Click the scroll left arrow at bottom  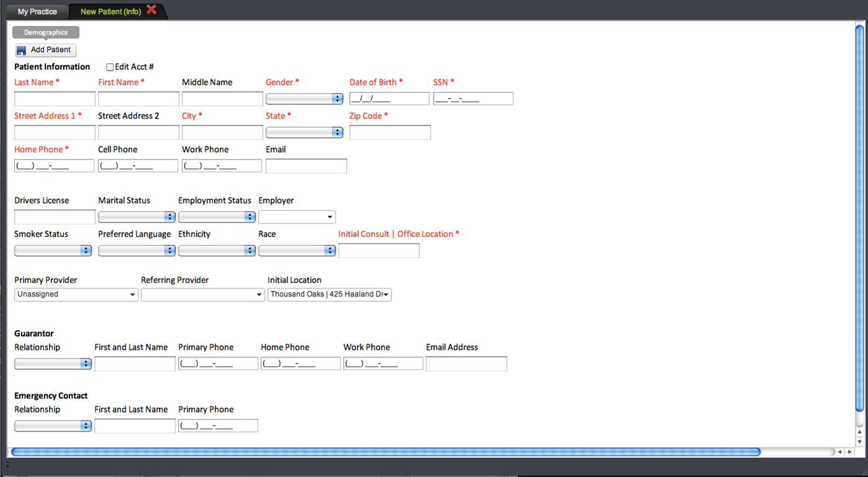[x=839, y=452]
